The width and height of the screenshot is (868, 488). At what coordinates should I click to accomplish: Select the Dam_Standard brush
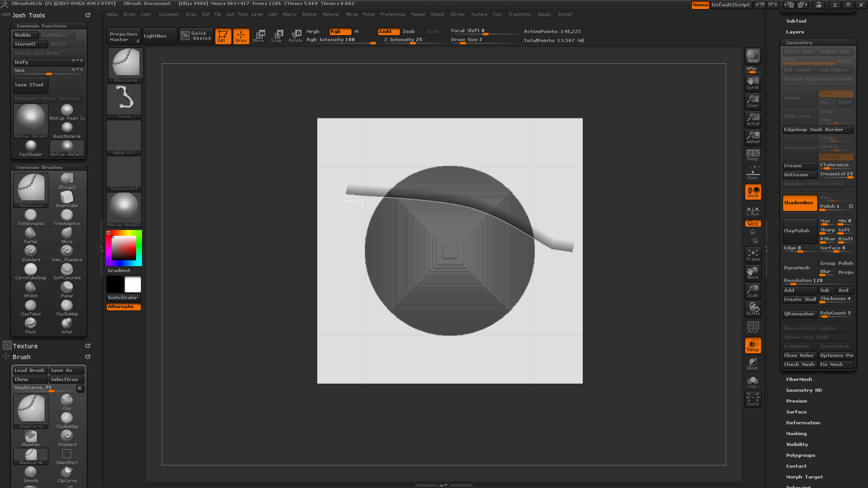tap(67, 253)
